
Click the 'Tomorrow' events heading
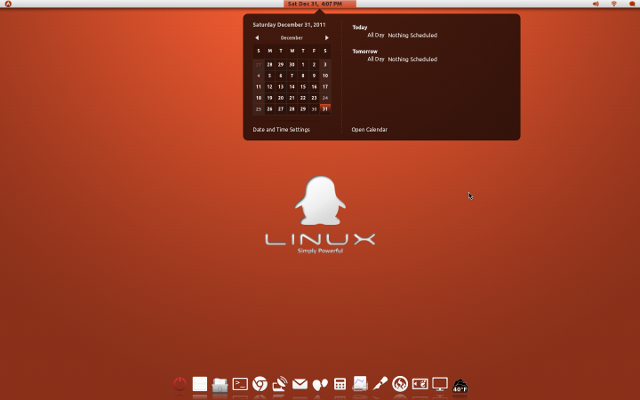[x=365, y=51]
